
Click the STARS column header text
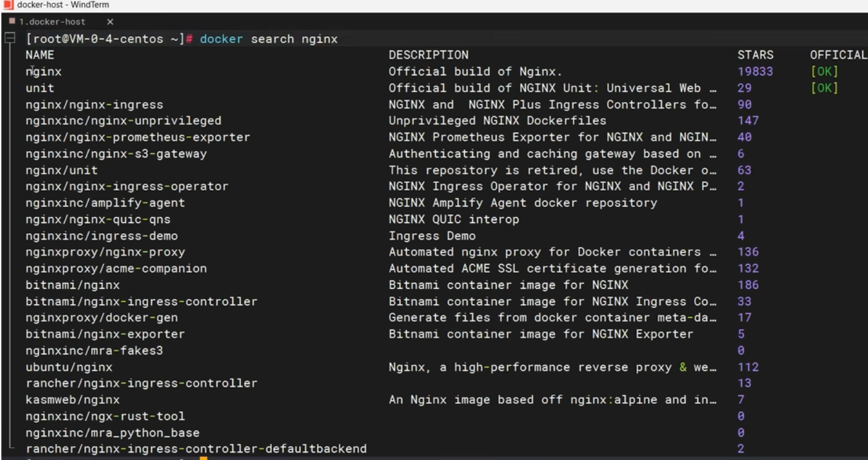pyautogui.click(x=755, y=55)
